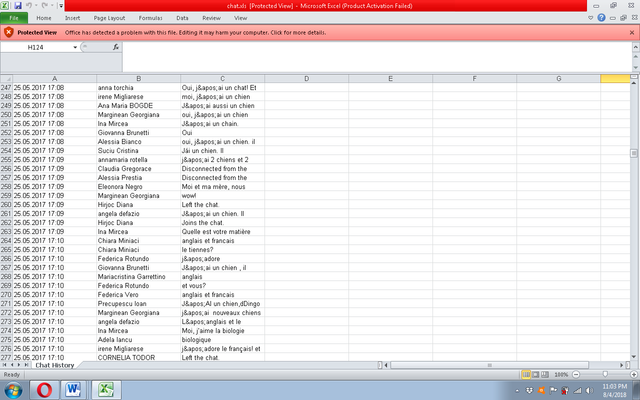Click the Zoom In plus button
The width and height of the screenshot is (640, 400).
(634, 374)
